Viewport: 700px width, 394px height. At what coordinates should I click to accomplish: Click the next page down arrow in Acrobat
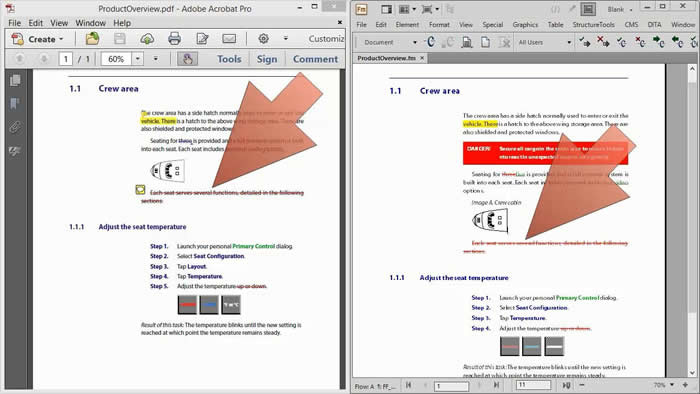pyautogui.click(x=44, y=58)
